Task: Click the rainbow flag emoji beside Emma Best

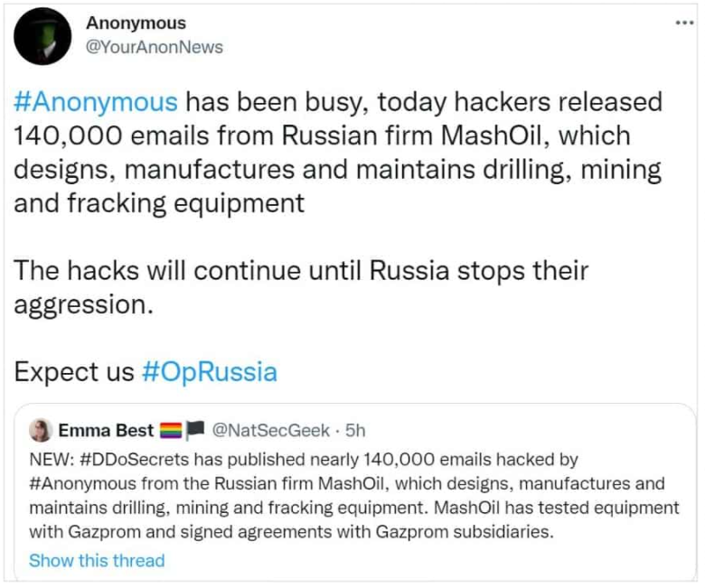Action: [x=170, y=431]
